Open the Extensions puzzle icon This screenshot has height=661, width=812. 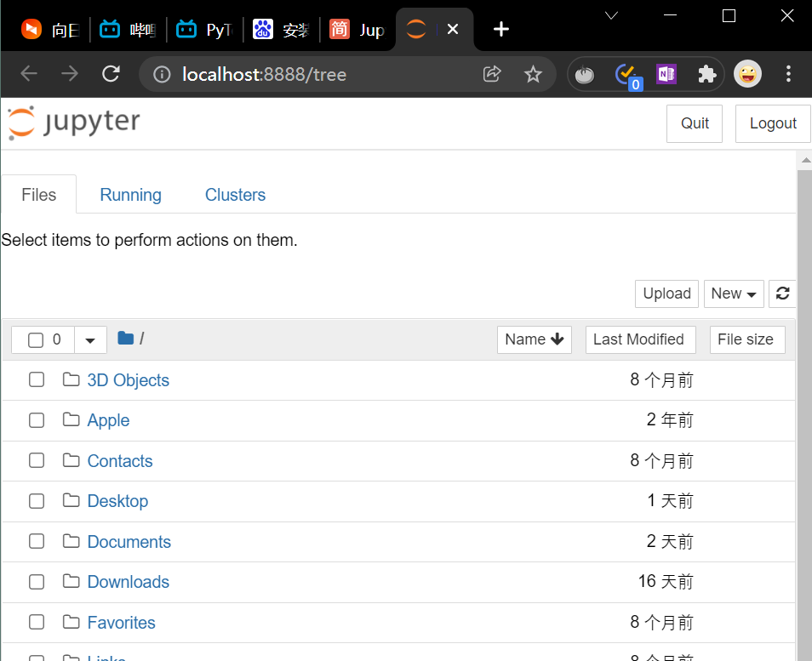point(706,75)
